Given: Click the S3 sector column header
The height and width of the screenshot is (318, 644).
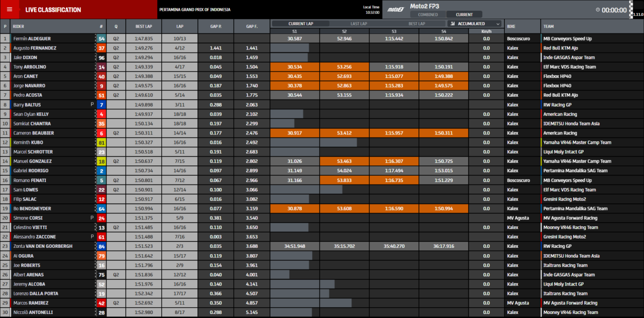Looking at the screenshot, I should coord(394,31).
